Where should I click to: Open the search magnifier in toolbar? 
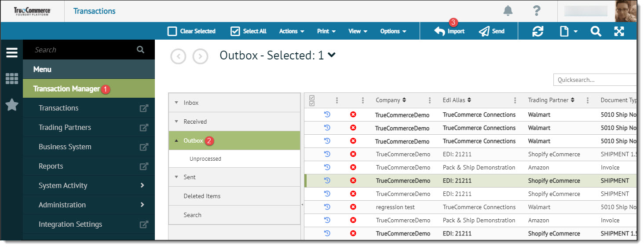(596, 31)
